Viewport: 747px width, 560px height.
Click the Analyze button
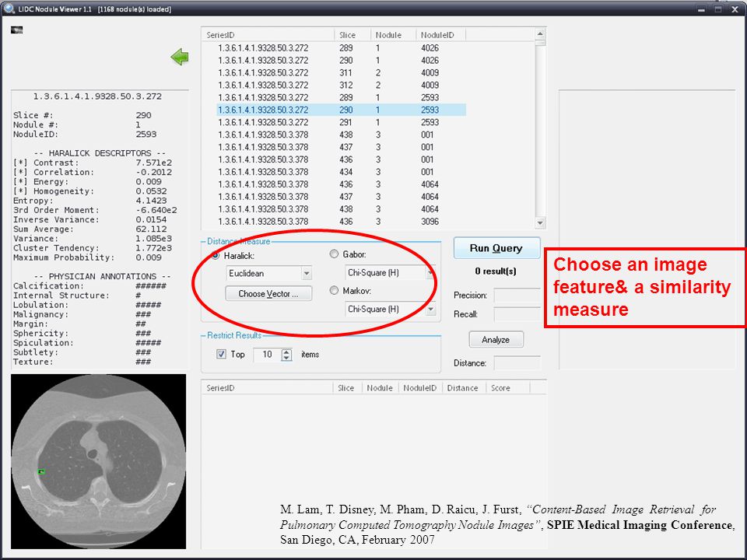[x=496, y=340]
